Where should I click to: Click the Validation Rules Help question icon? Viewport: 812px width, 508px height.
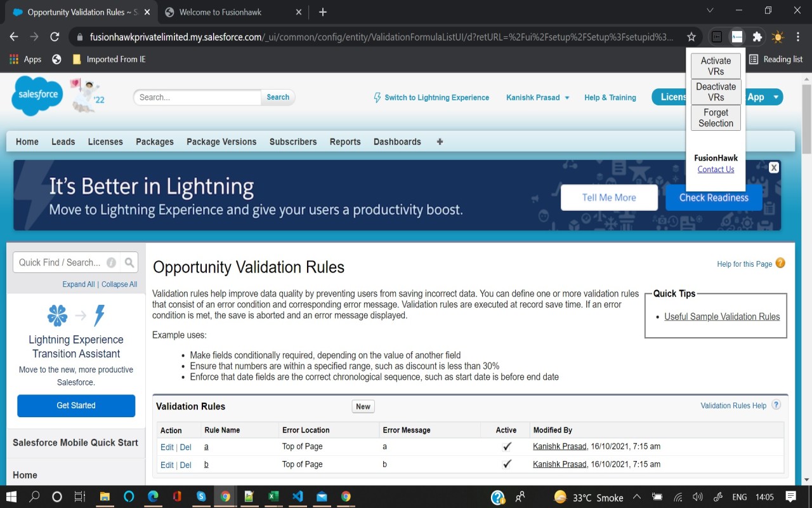[x=776, y=405]
